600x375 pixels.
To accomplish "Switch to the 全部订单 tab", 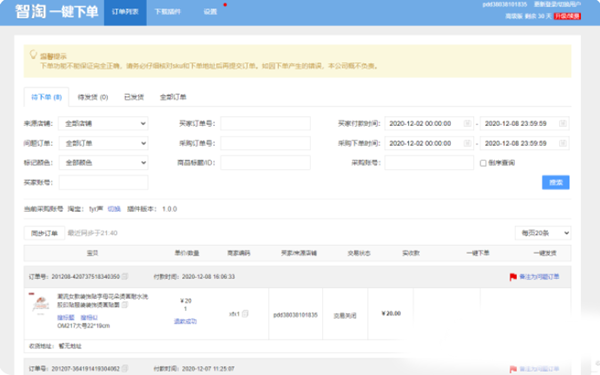I will click(x=173, y=97).
